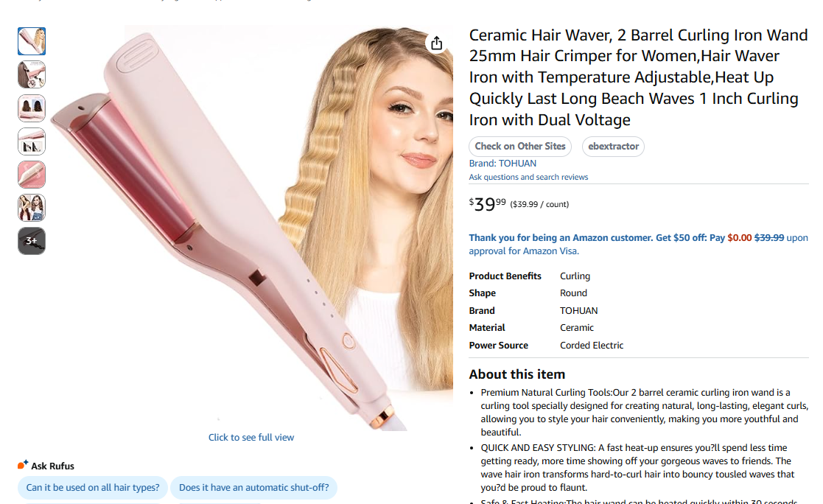Select sixth thumbnail with two women
Image resolution: width=823 pixels, height=504 pixels.
tap(32, 208)
